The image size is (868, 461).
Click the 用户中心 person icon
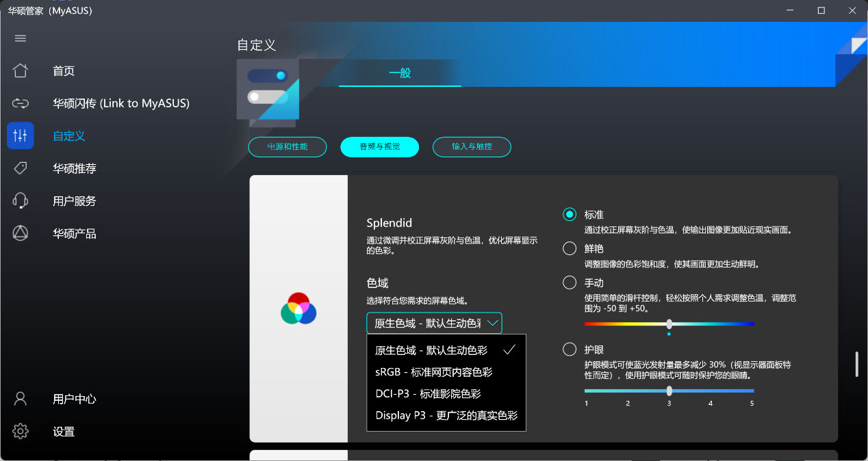[x=21, y=399]
